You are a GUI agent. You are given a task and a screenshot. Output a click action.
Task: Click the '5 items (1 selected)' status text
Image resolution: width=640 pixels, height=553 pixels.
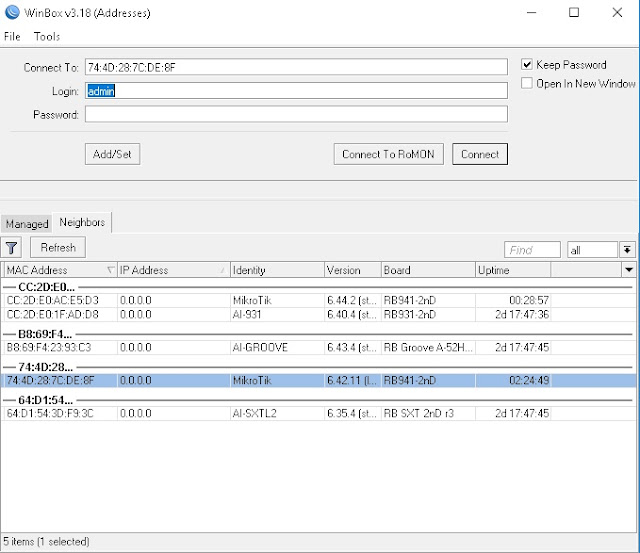46,542
